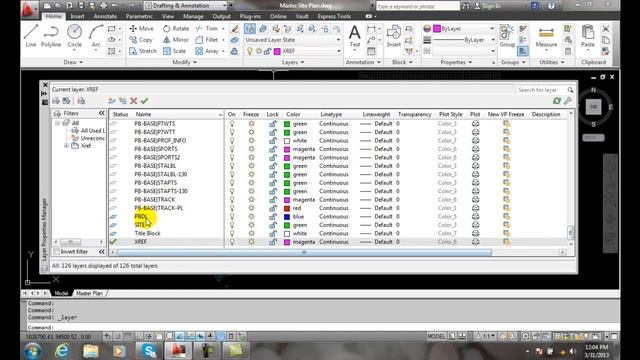Refresh the layer list
This screenshot has width=640, height=360.
[557, 101]
